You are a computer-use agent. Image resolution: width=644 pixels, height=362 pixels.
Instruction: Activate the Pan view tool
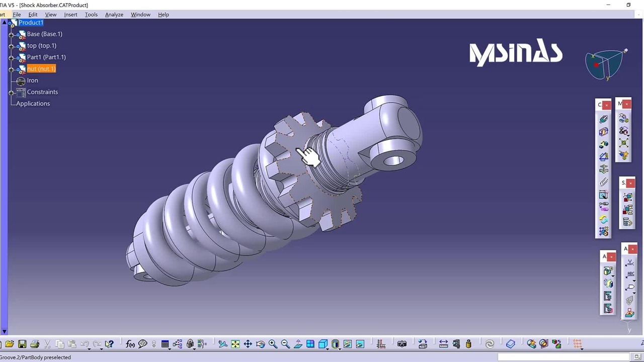pos(248,344)
